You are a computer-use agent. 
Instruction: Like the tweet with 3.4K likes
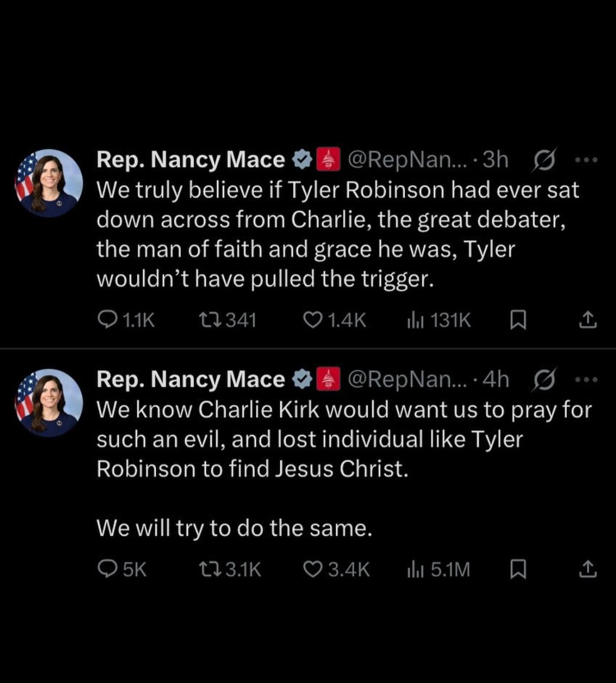(336, 569)
